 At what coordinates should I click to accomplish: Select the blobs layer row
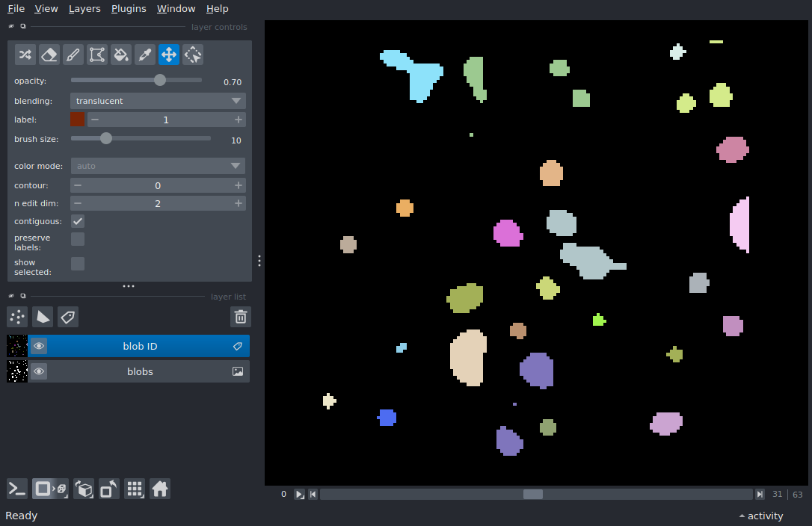pyautogui.click(x=140, y=371)
